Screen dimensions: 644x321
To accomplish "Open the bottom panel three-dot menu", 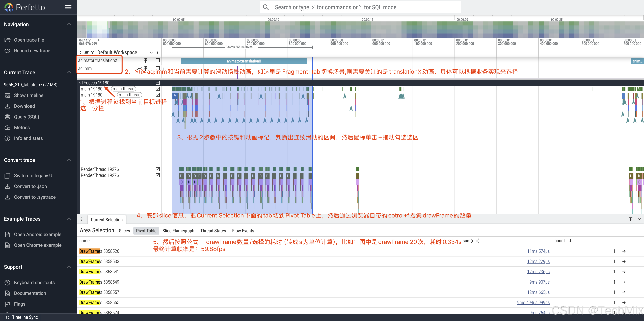I will pos(82,219).
